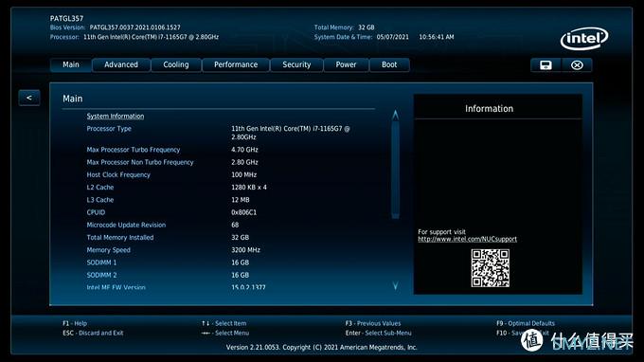Select Max Processor Non Turbo Frequency label

coord(139,162)
